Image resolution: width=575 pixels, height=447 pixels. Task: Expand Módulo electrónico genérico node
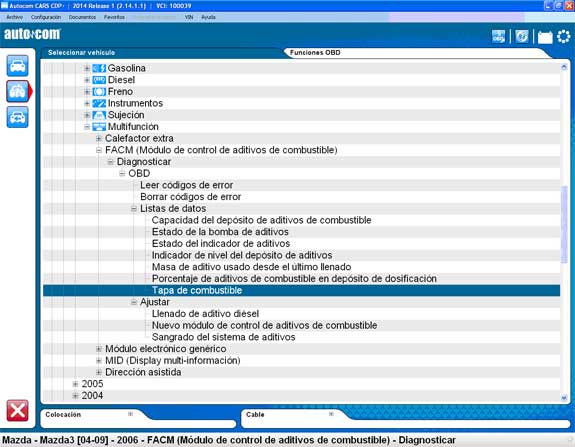(x=99, y=349)
